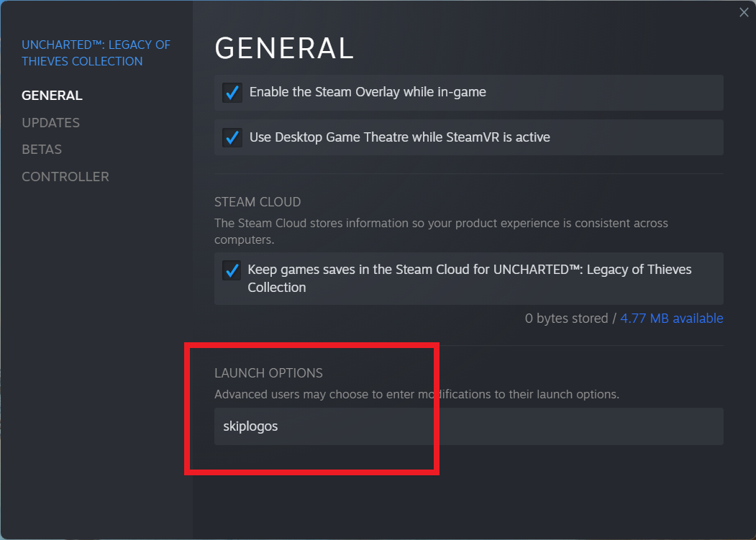Go to the CONTROLLER settings tab
Image resolution: width=756 pixels, height=540 pixels.
click(x=65, y=177)
